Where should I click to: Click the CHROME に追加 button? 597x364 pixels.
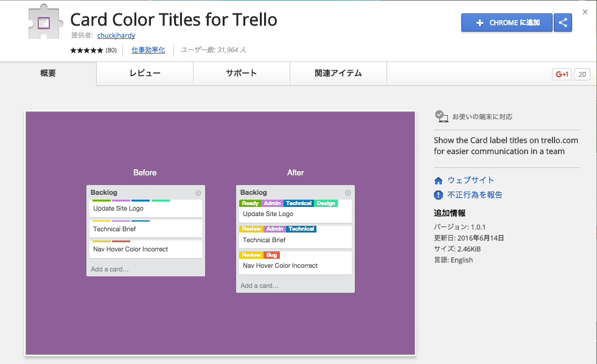coord(506,23)
